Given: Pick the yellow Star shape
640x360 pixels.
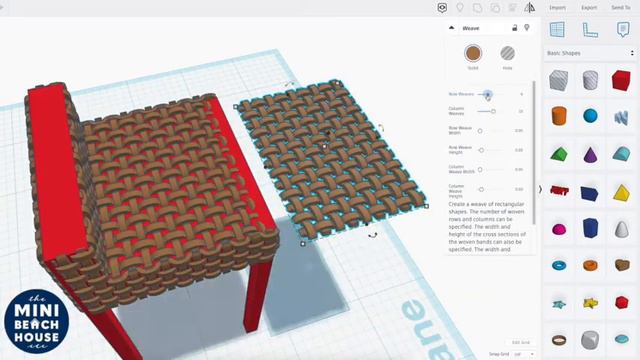Looking at the screenshot, I should coord(590,303).
